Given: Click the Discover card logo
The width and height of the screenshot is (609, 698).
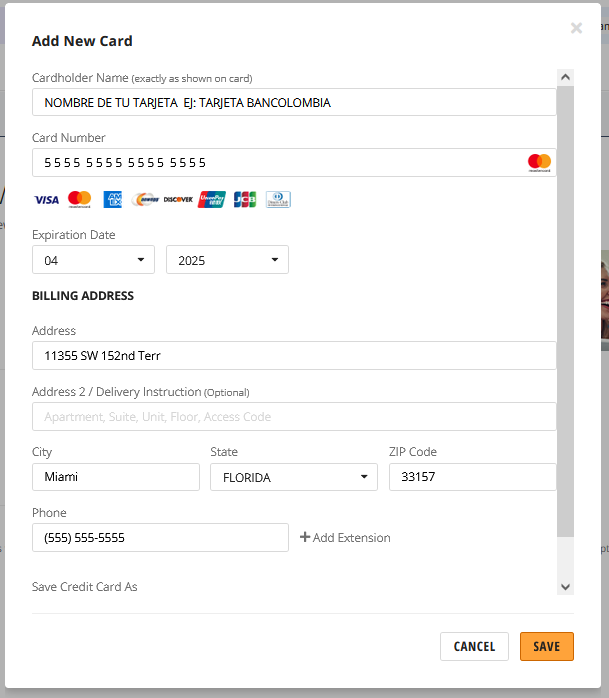Looking at the screenshot, I should tap(178, 199).
